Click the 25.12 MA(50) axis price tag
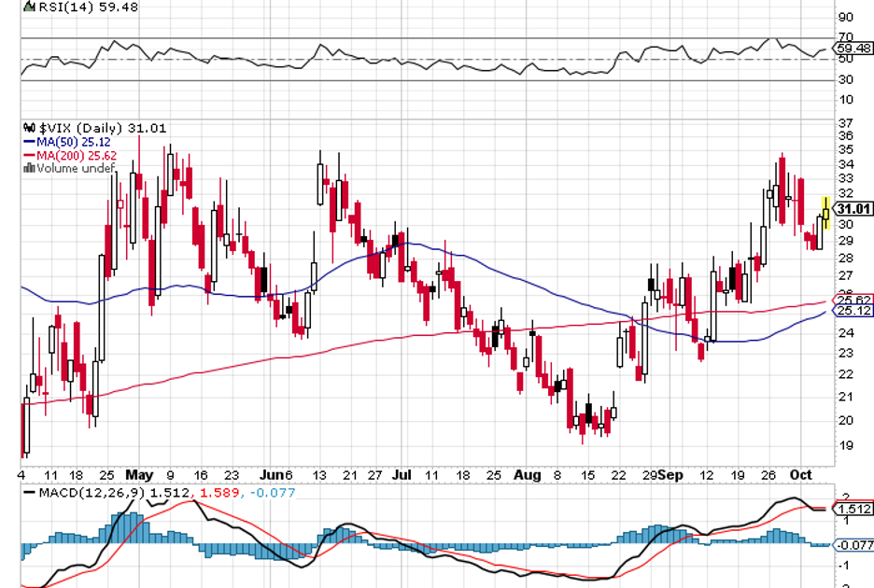Screen dimensions: 874x588 [853, 311]
